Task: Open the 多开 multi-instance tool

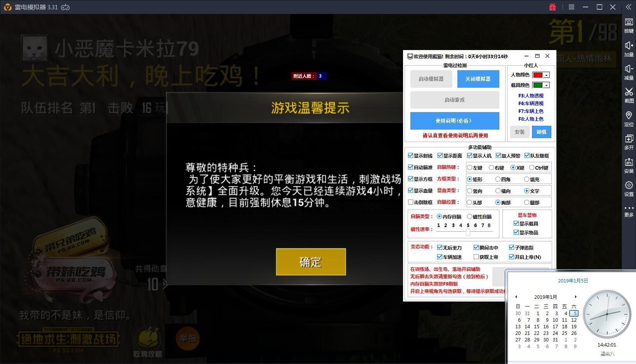Action: [x=629, y=142]
